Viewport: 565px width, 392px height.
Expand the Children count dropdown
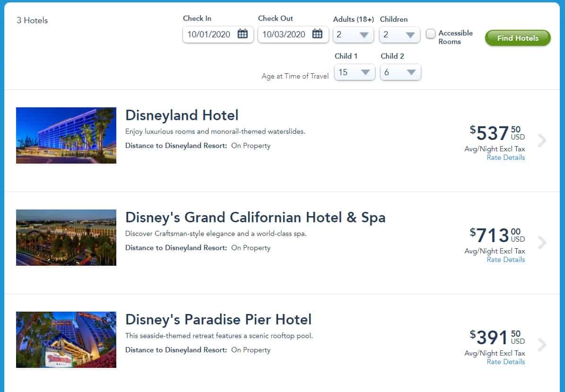(400, 35)
